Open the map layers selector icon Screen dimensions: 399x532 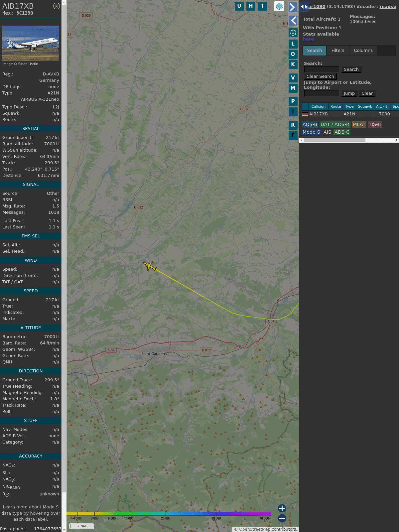point(279,6)
